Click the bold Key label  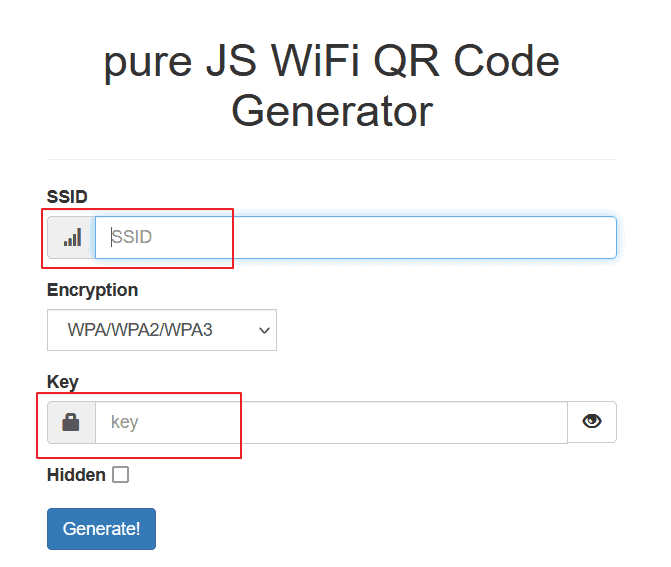tap(62, 381)
